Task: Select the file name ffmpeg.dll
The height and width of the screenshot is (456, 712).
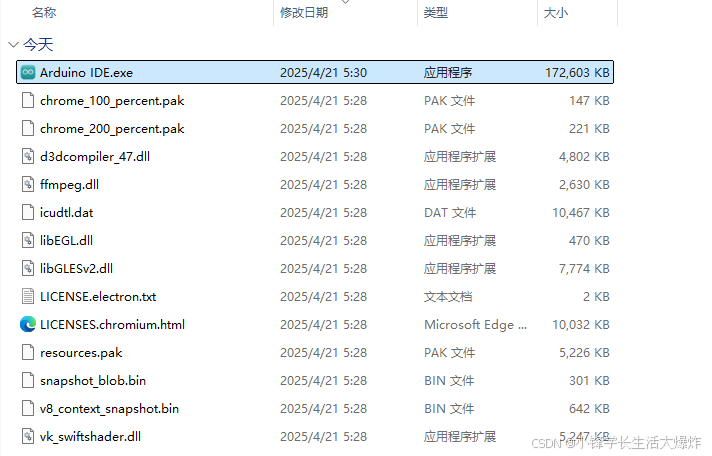Action: [69, 185]
